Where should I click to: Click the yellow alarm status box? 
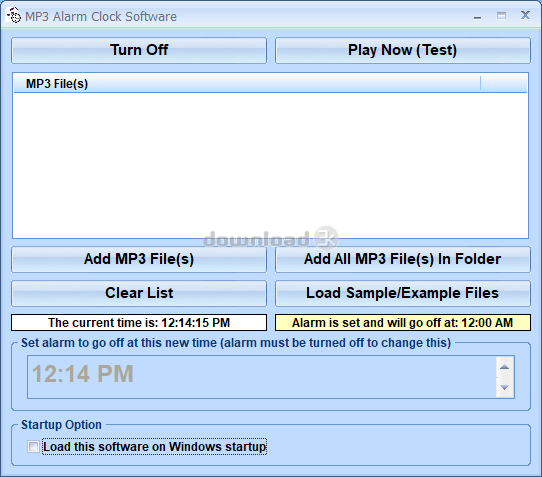click(403, 322)
